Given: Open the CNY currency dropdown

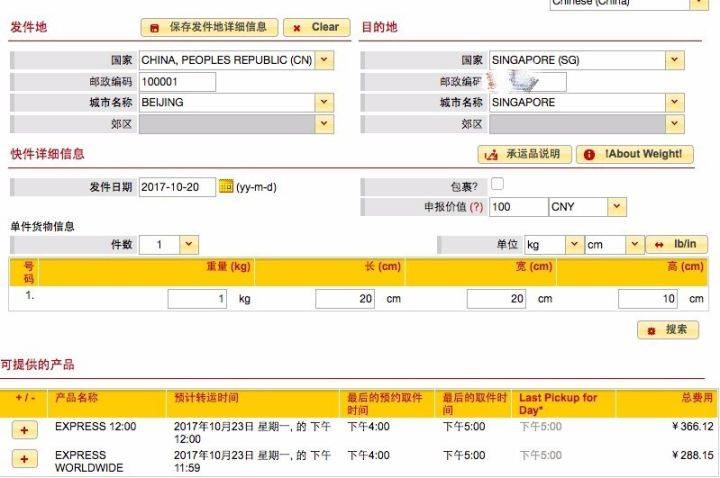Looking at the screenshot, I should (x=617, y=207).
